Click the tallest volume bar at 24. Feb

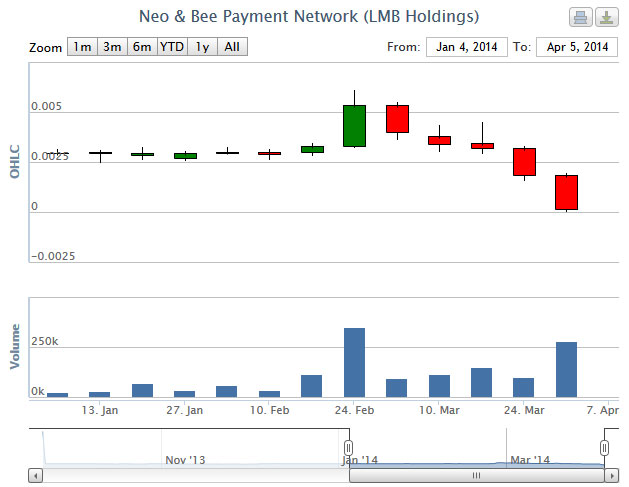pos(355,363)
